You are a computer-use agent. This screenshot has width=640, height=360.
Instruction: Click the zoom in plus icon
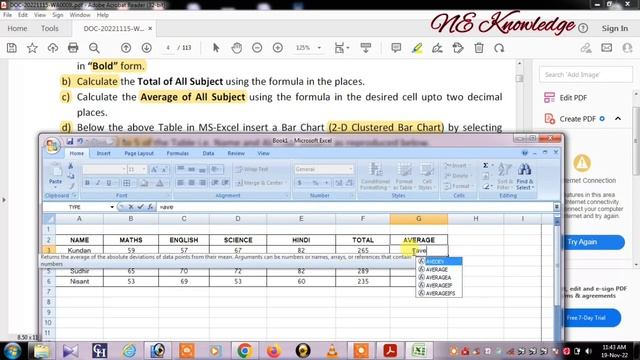278,48
